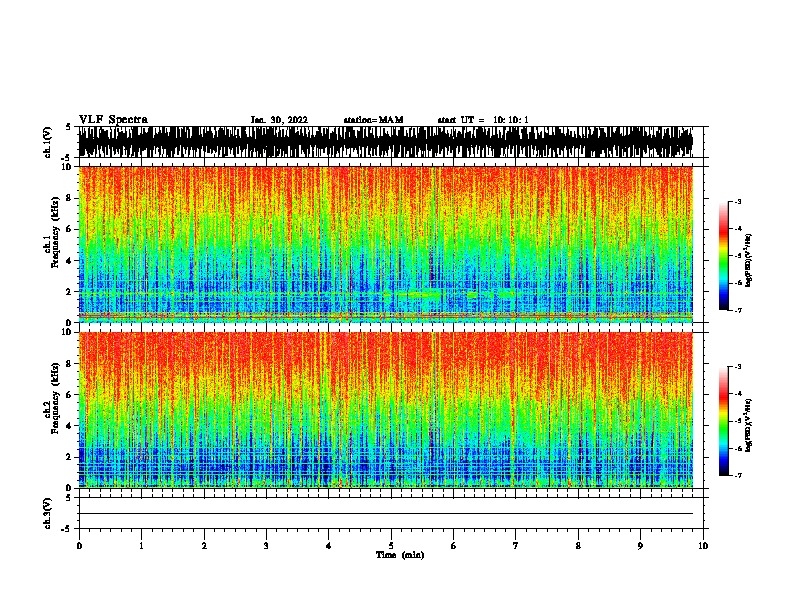Click the "4" kHz tick on ch.2 frequency axis

[x=69, y=426]
